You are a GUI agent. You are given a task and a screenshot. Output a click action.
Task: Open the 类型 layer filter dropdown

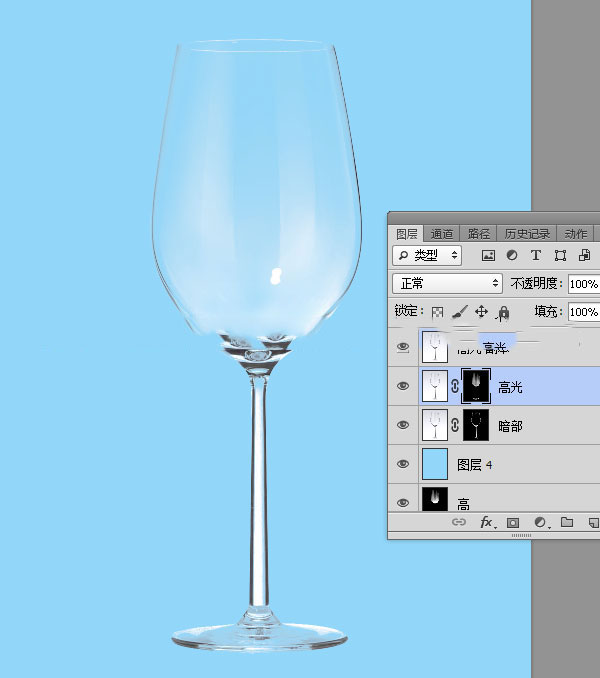tap(427, 255)
